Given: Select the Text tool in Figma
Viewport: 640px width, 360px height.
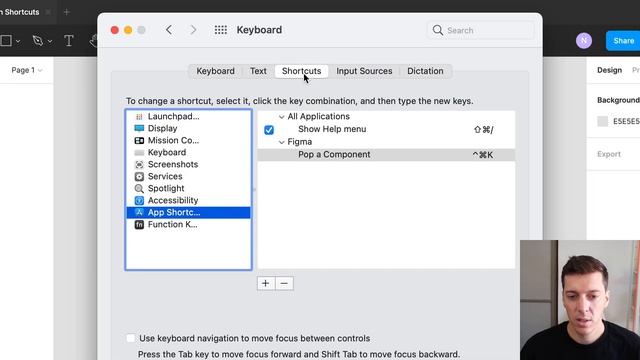Looking at the screenshot, I should pos(69,41).
